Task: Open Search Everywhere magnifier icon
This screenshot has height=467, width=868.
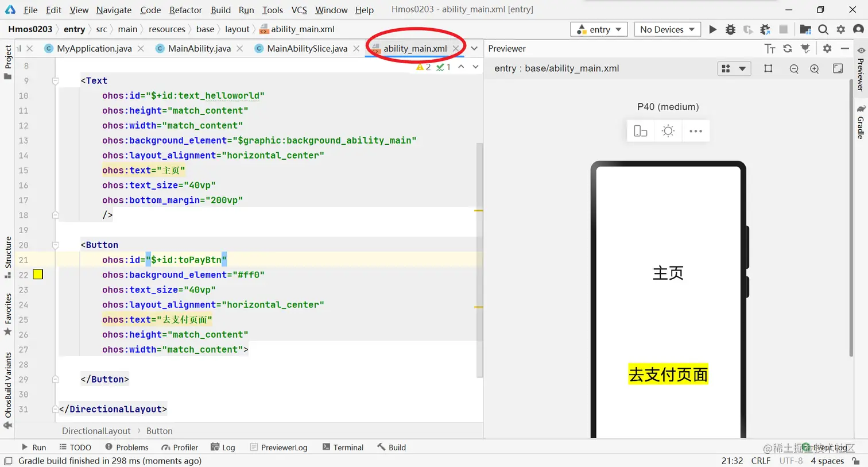Action: (x=823, y=29)
